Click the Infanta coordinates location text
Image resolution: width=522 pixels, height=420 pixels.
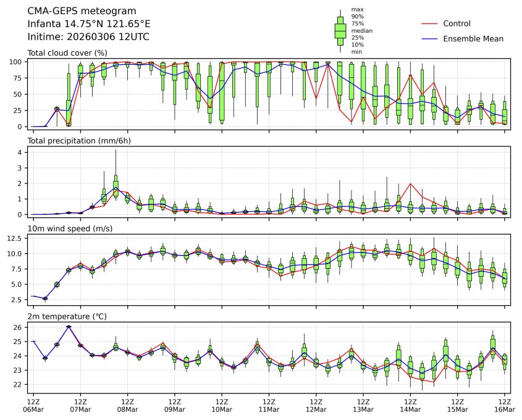89,24
